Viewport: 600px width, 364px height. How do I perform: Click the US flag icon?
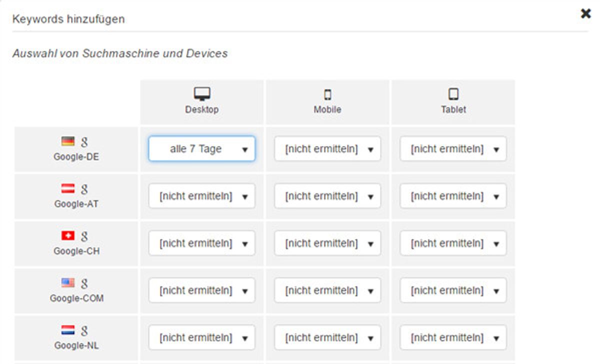[x=68, y=283]
